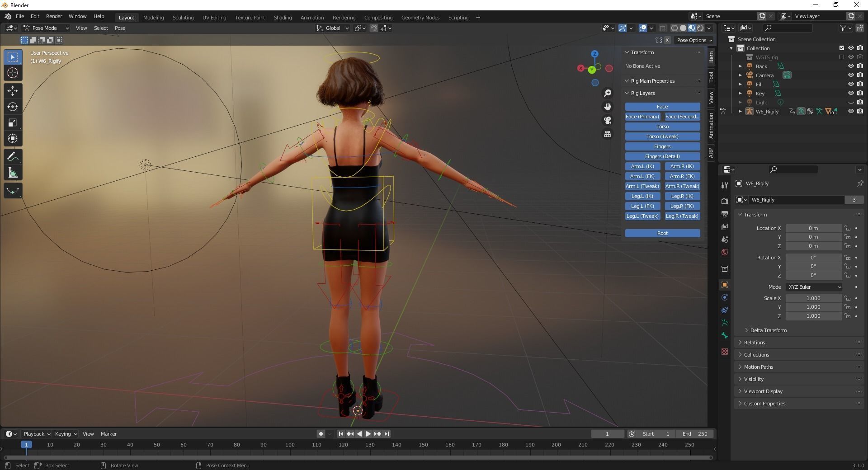Screen dimensions: 868x470
Task: Select the Rotate tool
Action: coord(13,107)
